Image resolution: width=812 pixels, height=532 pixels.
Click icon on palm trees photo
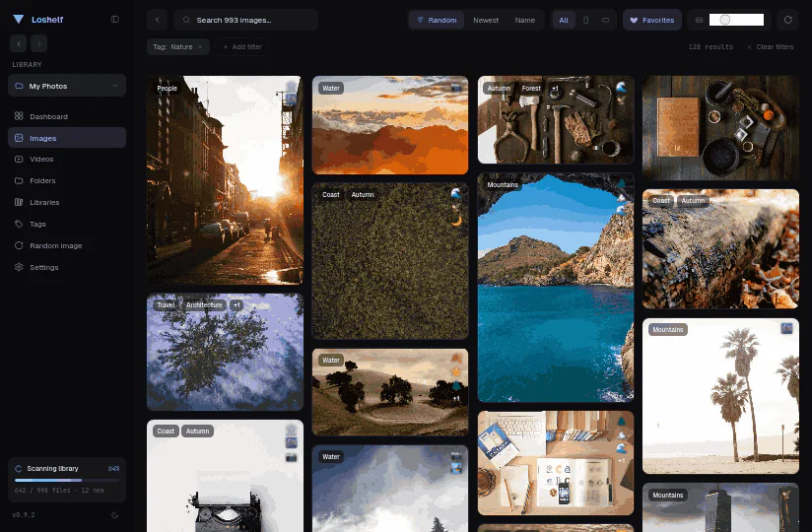tap(786, 329)
